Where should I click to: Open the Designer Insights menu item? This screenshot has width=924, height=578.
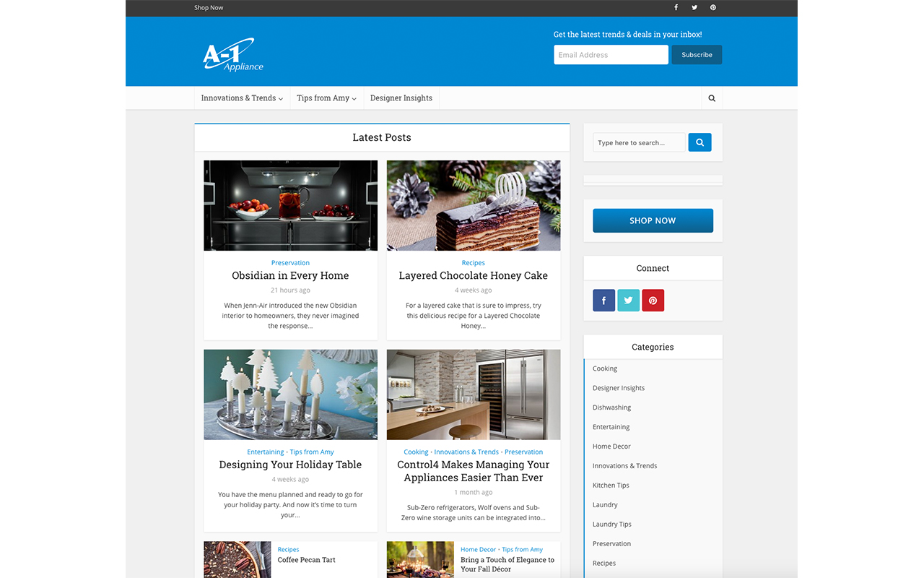(401, 98)
